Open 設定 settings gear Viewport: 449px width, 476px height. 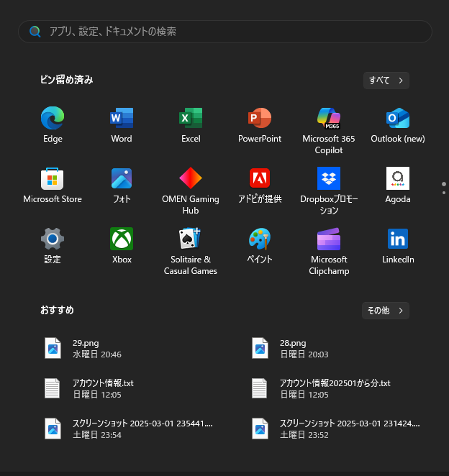(53, 246)
